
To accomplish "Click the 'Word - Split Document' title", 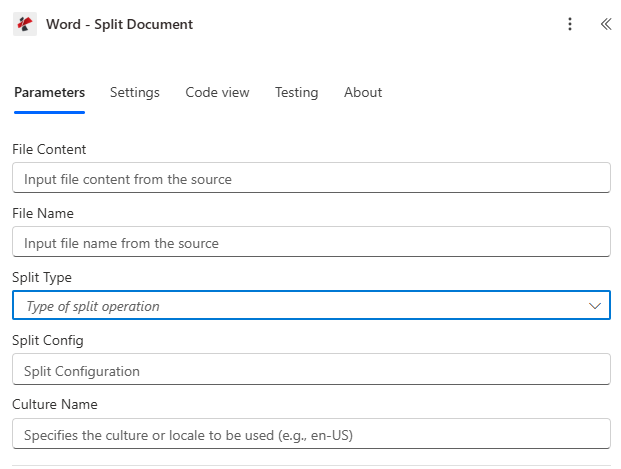I will 119,24.
